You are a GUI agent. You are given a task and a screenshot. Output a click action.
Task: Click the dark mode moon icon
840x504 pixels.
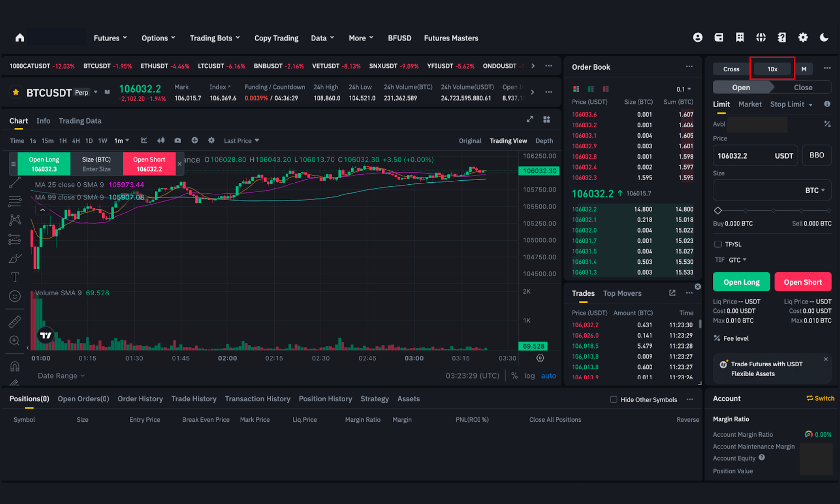(x=824, y=38)
